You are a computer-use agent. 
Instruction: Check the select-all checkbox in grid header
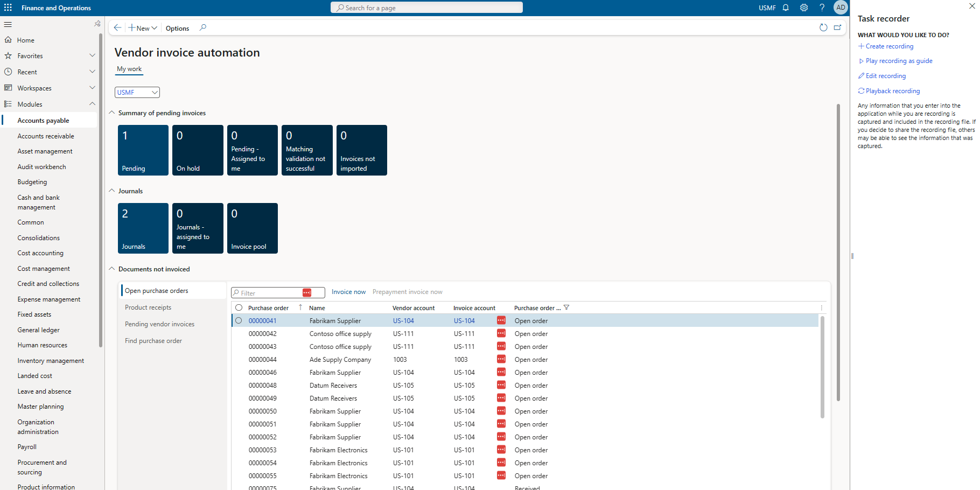point(239,307)
